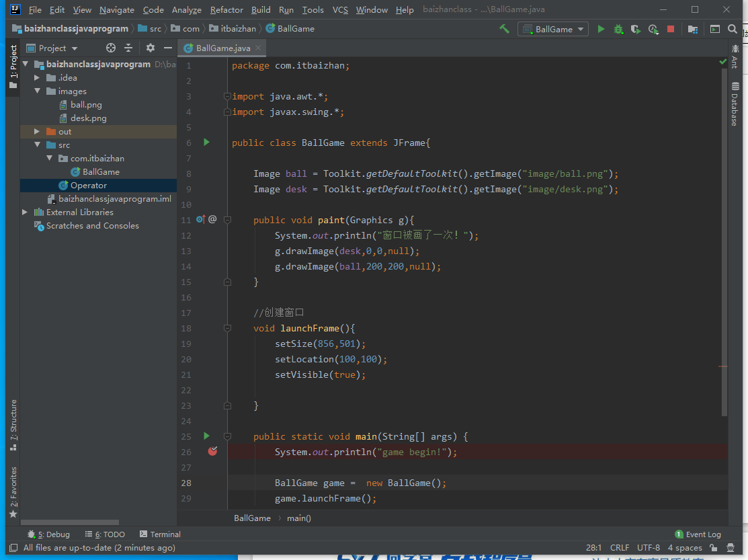Image resolution: width=748 pixels, height=560 pixels.
Task: Open the Debug tool window
Action: (48, 534)
